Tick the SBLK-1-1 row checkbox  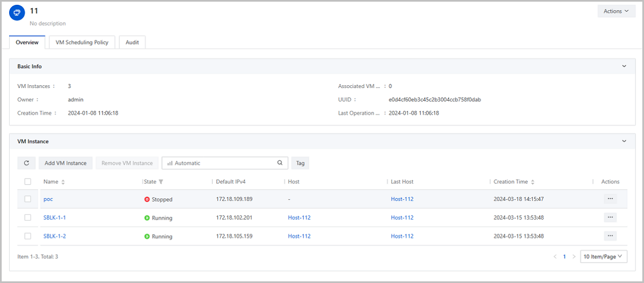pyautogui.click(x=28, y=218)
